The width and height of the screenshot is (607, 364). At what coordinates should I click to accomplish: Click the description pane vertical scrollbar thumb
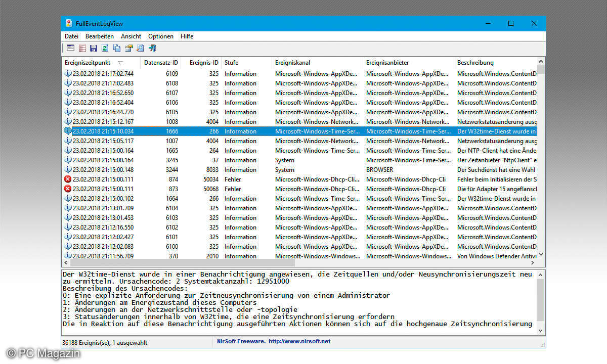tap(541, 300)
